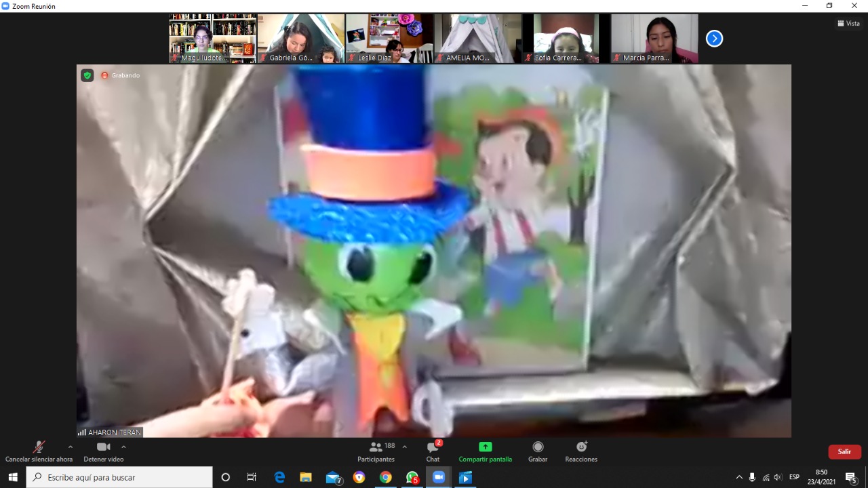Click the Grabando recording indicator

[121, 75]
